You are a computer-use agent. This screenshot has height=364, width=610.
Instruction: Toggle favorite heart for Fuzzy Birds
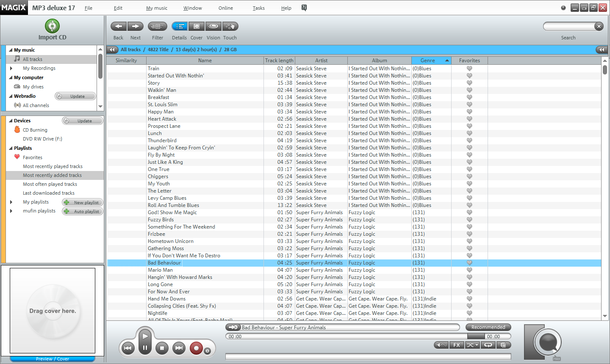coord(469,220)
